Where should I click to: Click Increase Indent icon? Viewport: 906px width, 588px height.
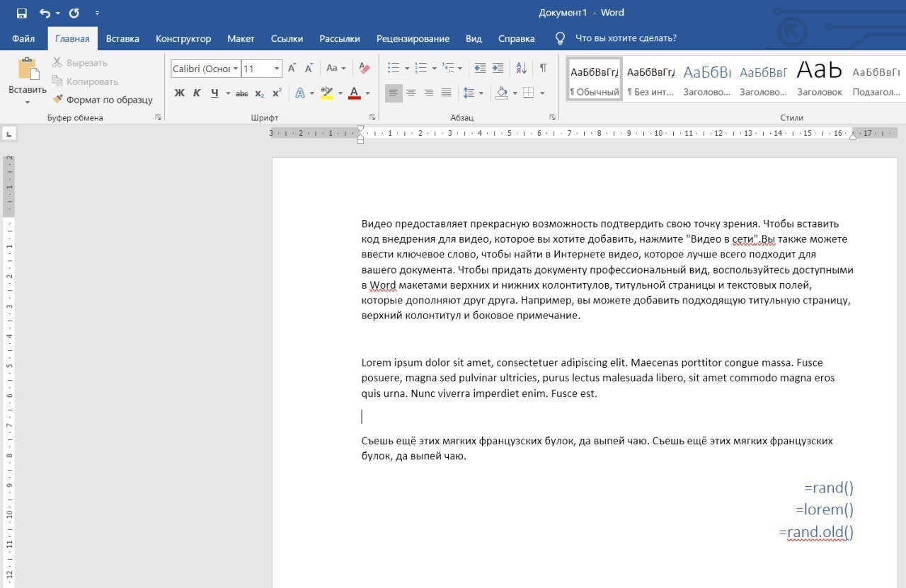pos(498,69)
